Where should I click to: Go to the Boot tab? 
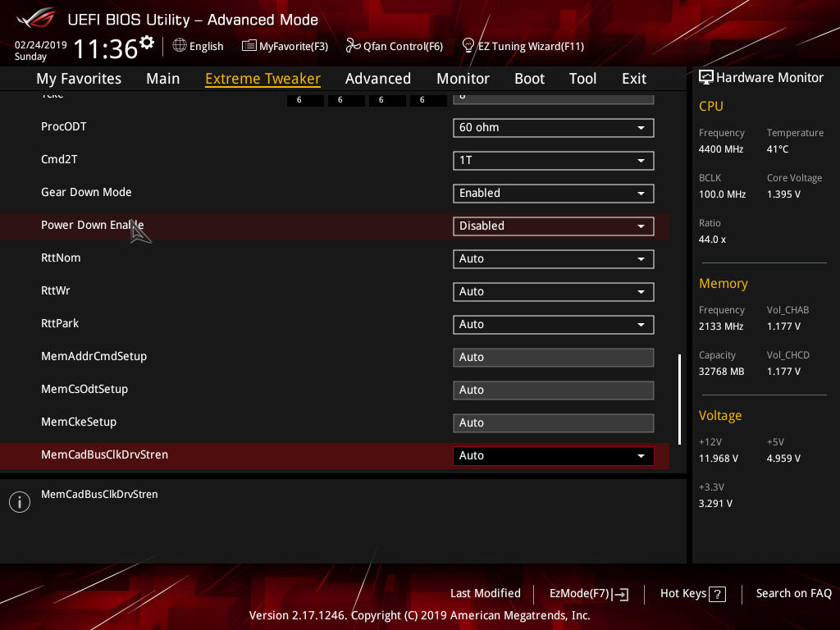pos(529,79)
